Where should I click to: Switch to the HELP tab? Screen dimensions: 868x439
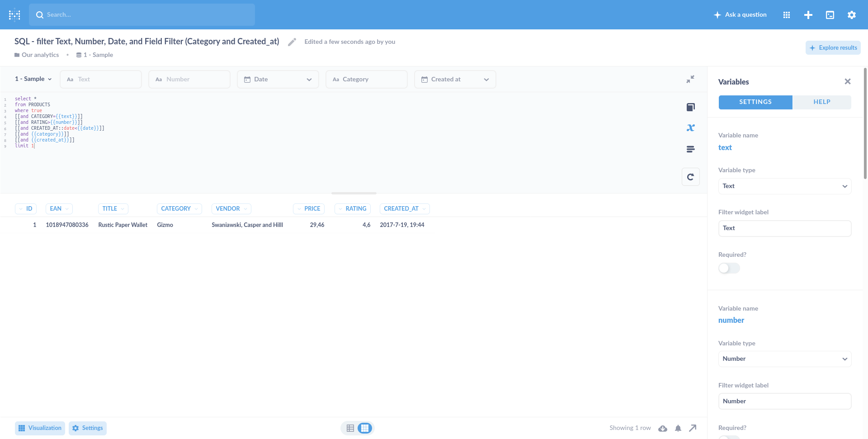821,102
